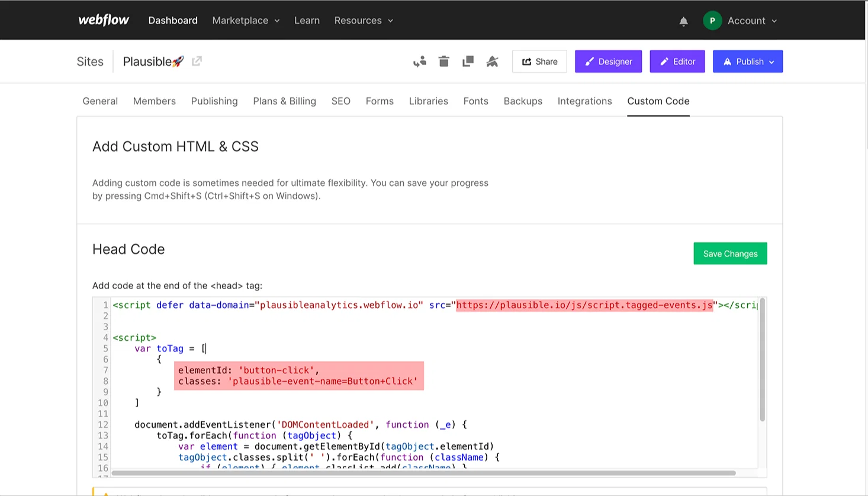868x496 pixels.
Task: Click the code editor vertical scrollbar
Action: [762, 360]
